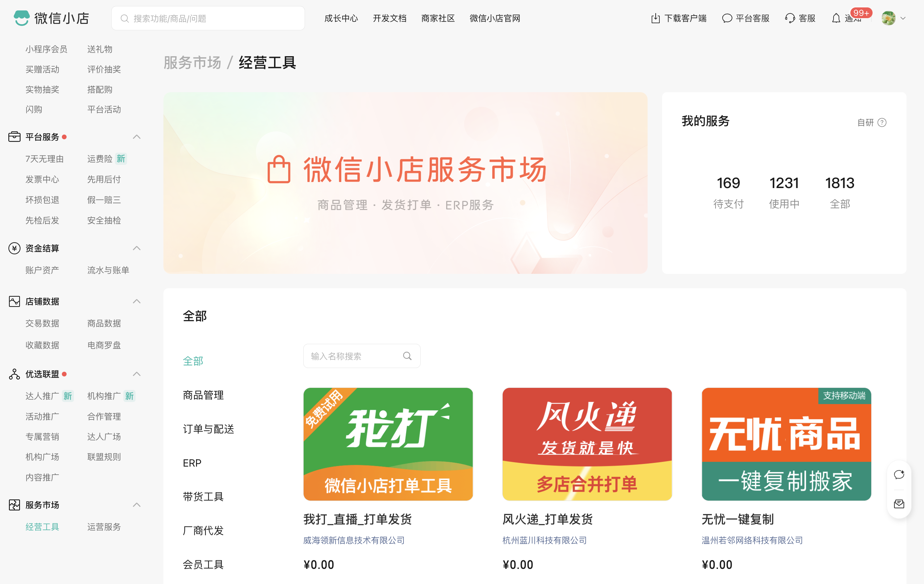This screenshot has height=584, width=924.
Task: Click the floating chat feedback icon
Action: point(899,475)
